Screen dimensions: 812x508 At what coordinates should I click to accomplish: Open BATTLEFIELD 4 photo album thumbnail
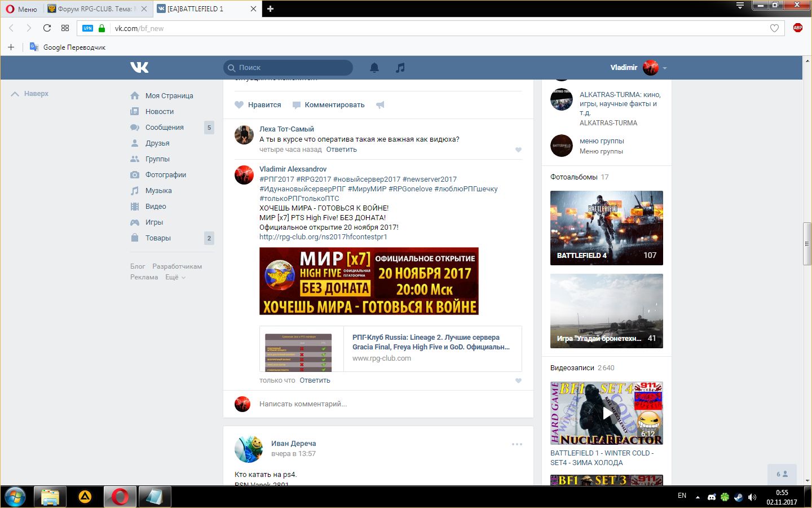pyautogui.click(x=607, y=228)
